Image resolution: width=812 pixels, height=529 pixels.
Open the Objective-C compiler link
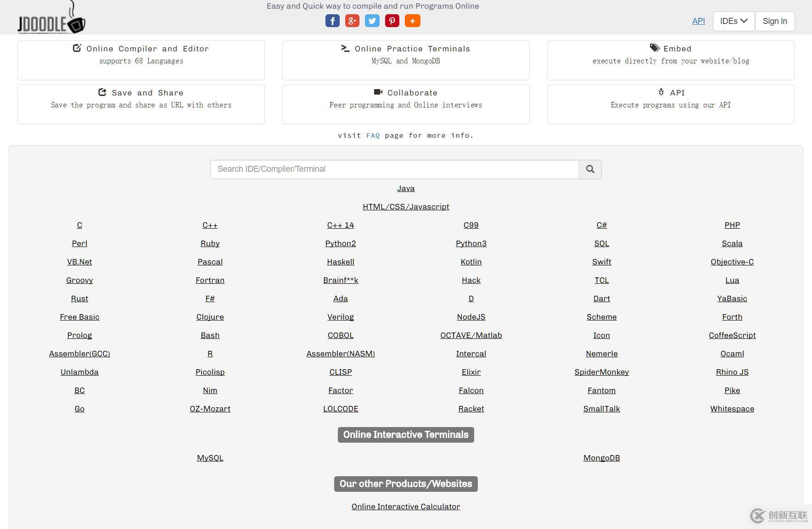pos(732,262)
